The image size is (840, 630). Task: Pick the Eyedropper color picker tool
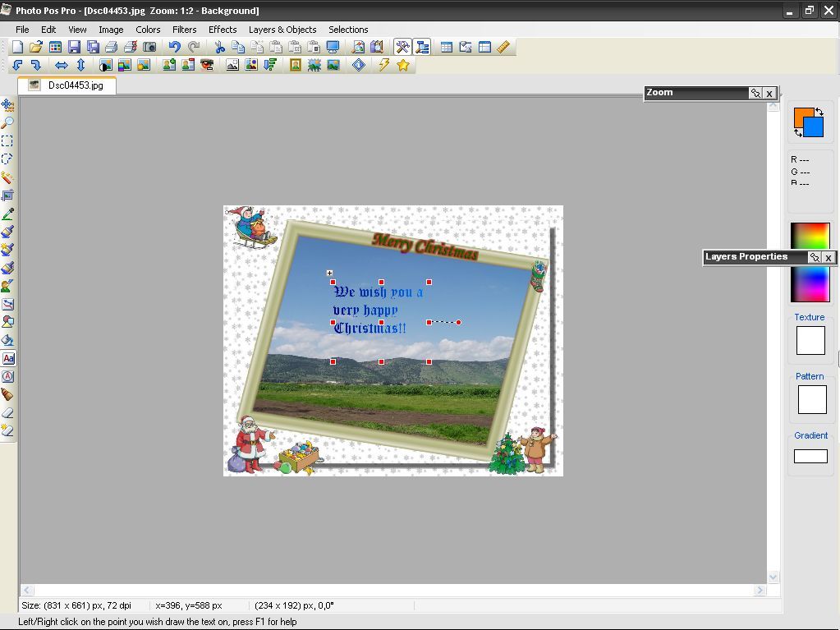point(7,214)
